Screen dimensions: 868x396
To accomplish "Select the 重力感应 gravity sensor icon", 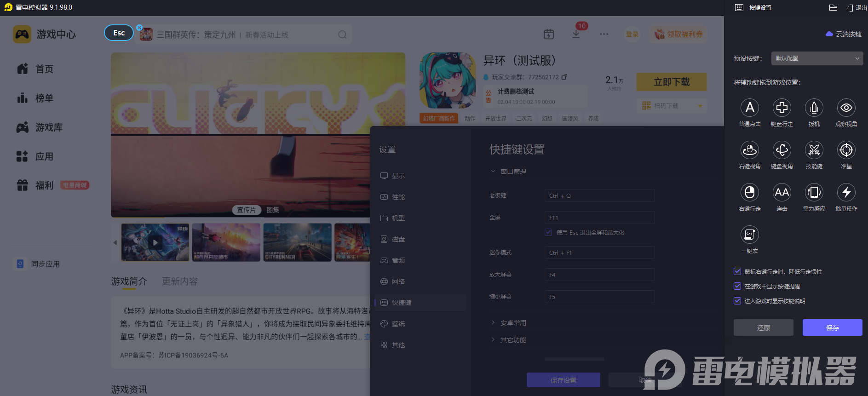I will (x=814, y=193).
